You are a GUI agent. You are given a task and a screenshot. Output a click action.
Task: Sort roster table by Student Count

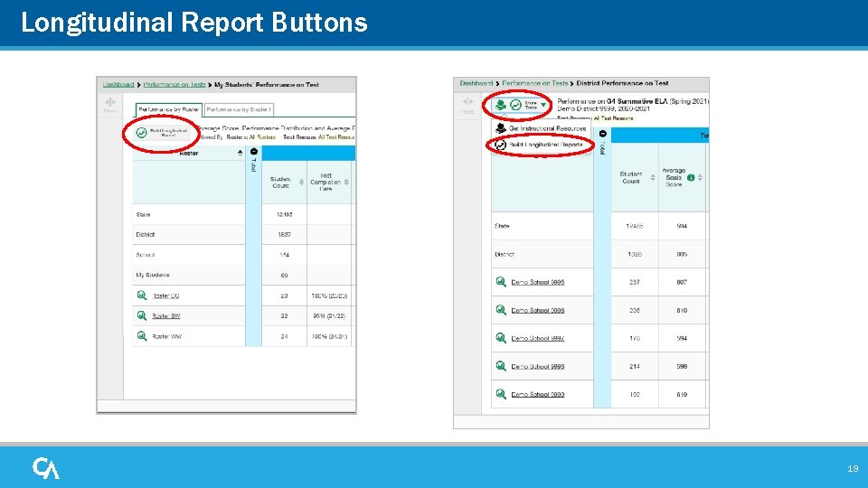(302, 182)
